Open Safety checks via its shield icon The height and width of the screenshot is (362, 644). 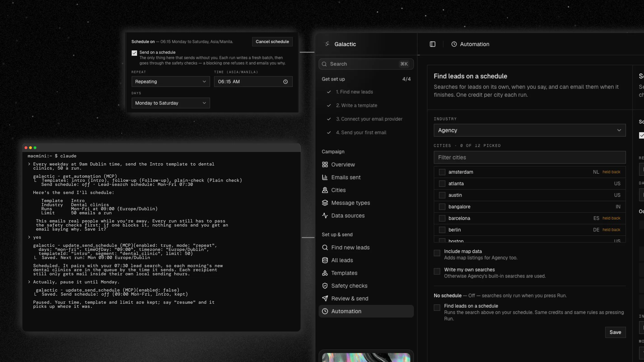(x=325, y=286)
